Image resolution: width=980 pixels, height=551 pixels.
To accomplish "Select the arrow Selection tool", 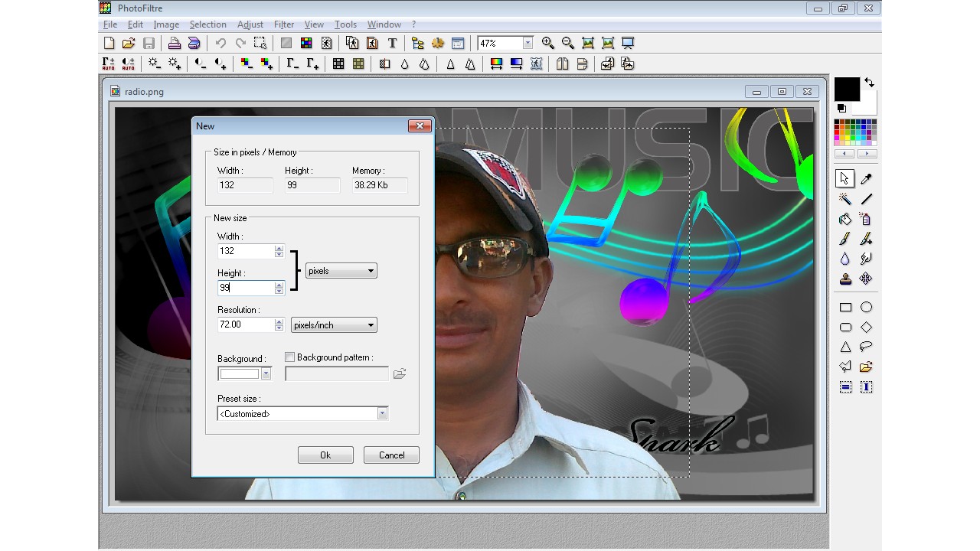I will [x=845, y=178].
